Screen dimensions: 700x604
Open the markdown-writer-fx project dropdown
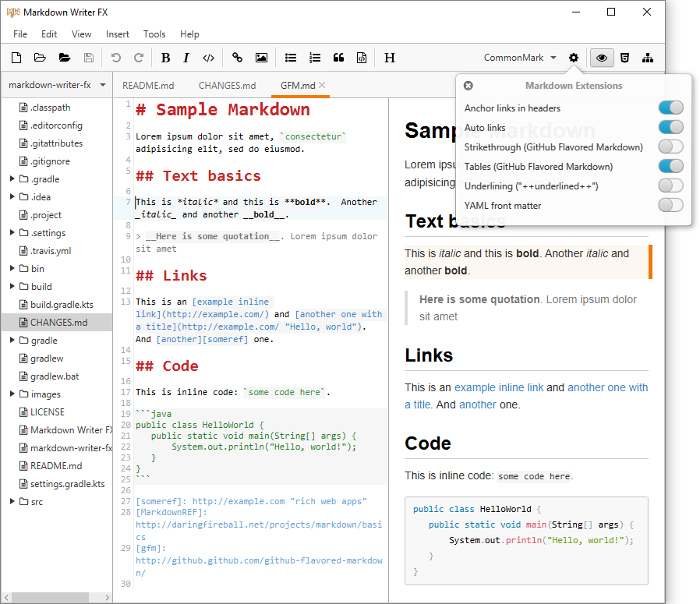(x=57, y=85)
